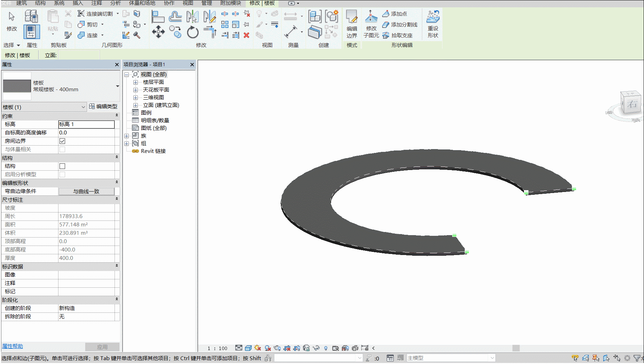Click the Add Split Line (添加分割线) tool
This screenshot has width=644, height=364.
coord(400,24)
